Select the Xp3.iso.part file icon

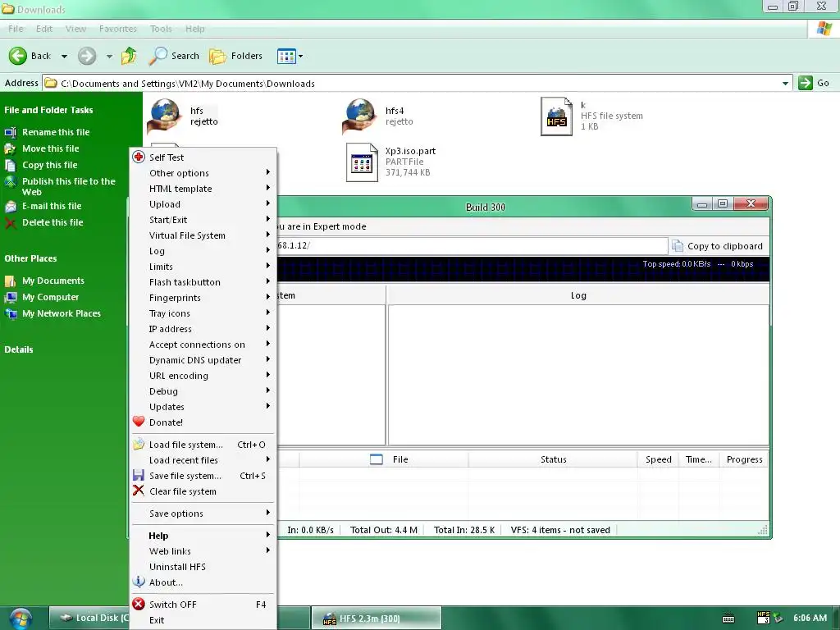[x=362, y=162]
